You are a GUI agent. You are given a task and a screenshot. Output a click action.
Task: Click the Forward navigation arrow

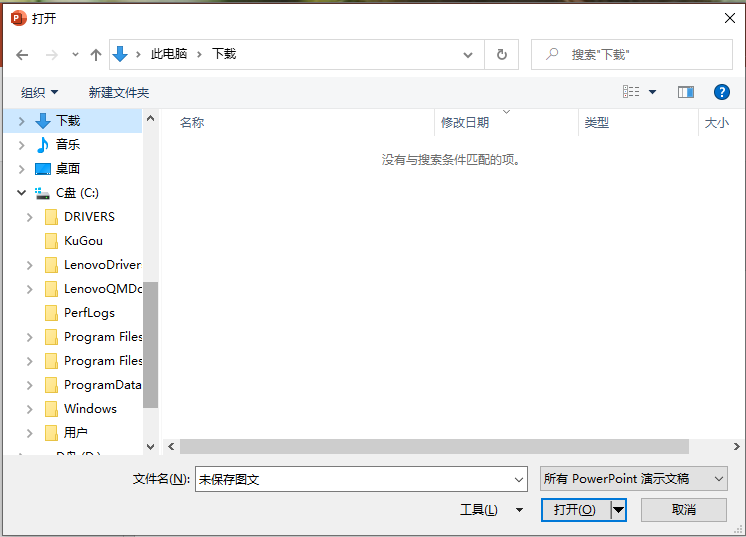point(51,55)
